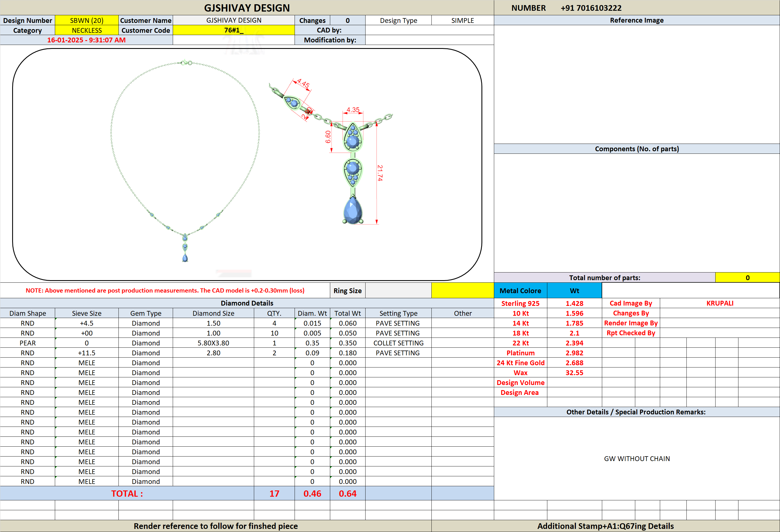The height and width of the screenshot is (532, 780).
Task: Click the 'Other Details / Special Production Remarks:' header
Action: [x=636, y=412]
